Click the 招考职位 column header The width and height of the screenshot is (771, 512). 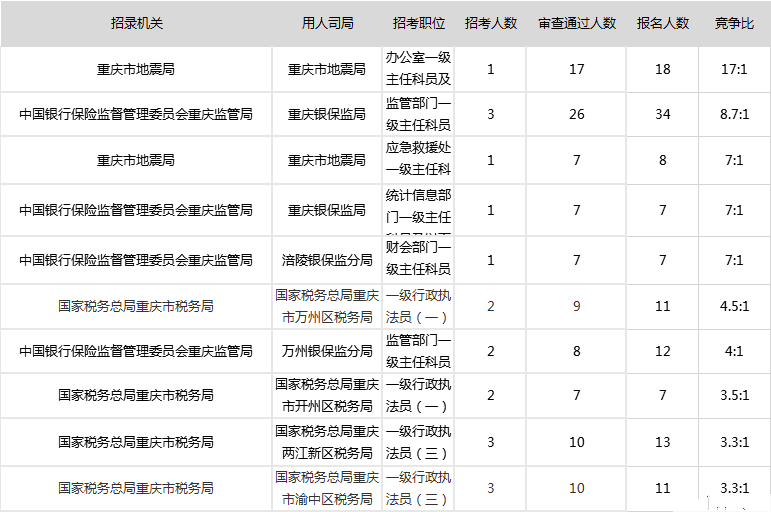pos(418,23)
